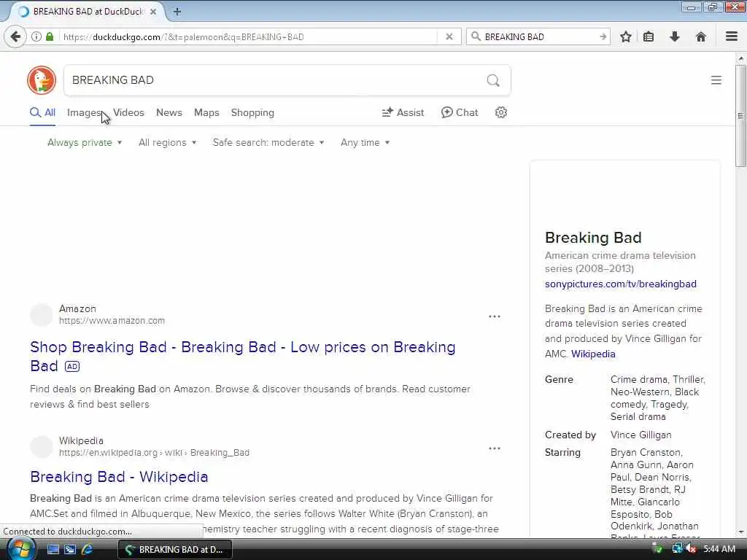
Task: Click the muted volume tray icon
Action: point(691,549)
